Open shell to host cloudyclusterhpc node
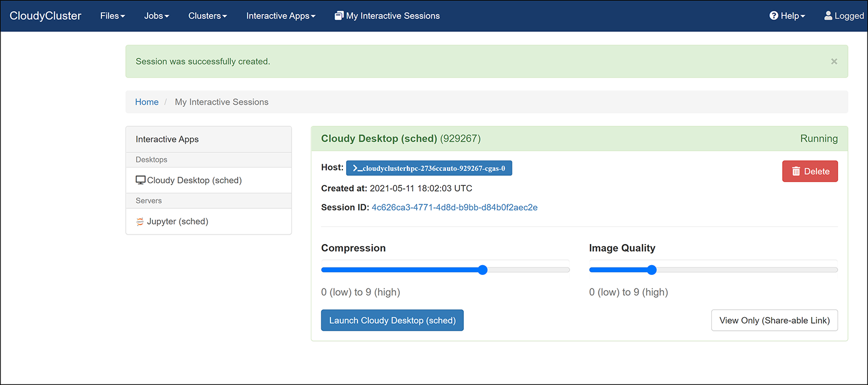Screen dimensions: 868x385 click(x=429, y=168)
